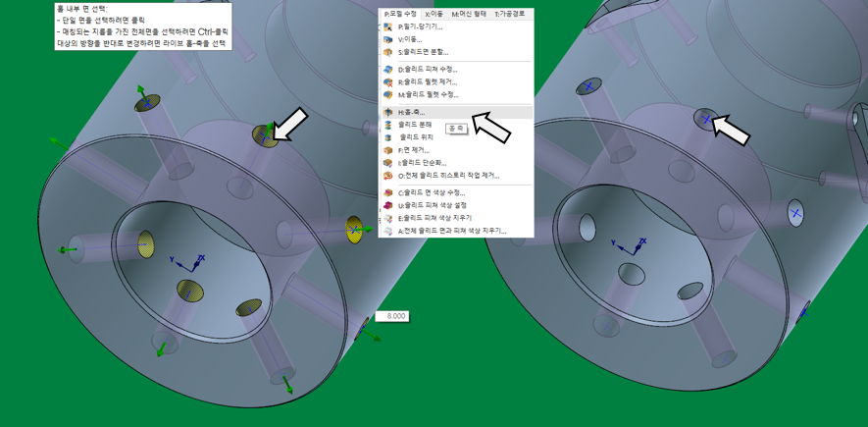Click the XYZ axis triad in the right model

[x=629, y=246]
